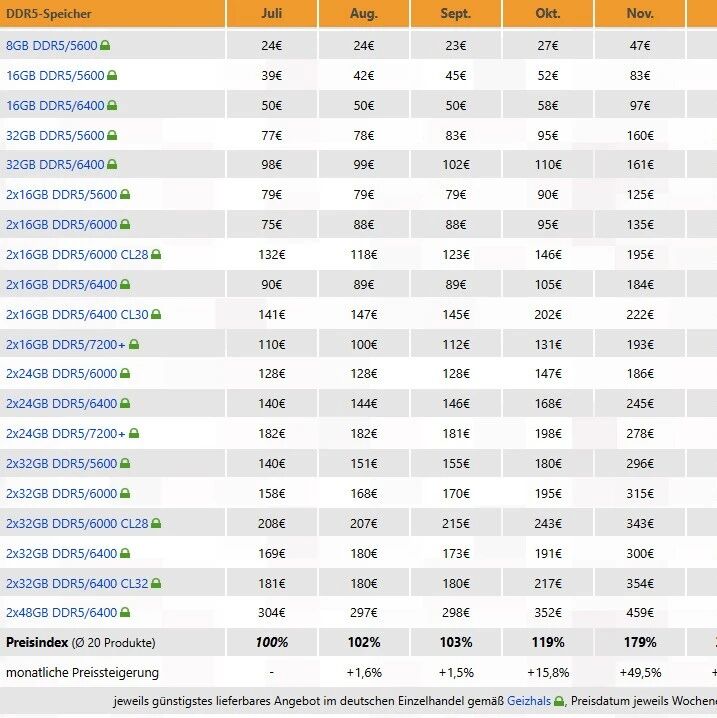Click the Okt. column header
The height and width of the screenshot is (718, 717).
tap(548, 13)
